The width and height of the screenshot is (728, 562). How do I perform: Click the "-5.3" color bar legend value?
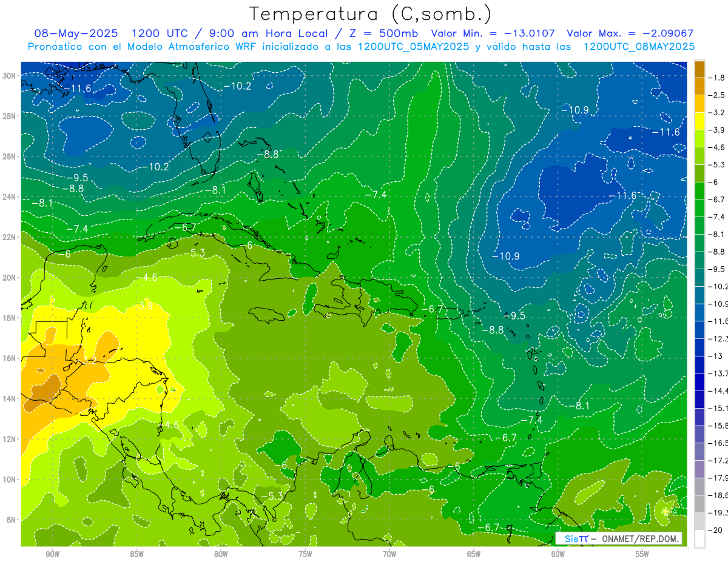point(717,165)
